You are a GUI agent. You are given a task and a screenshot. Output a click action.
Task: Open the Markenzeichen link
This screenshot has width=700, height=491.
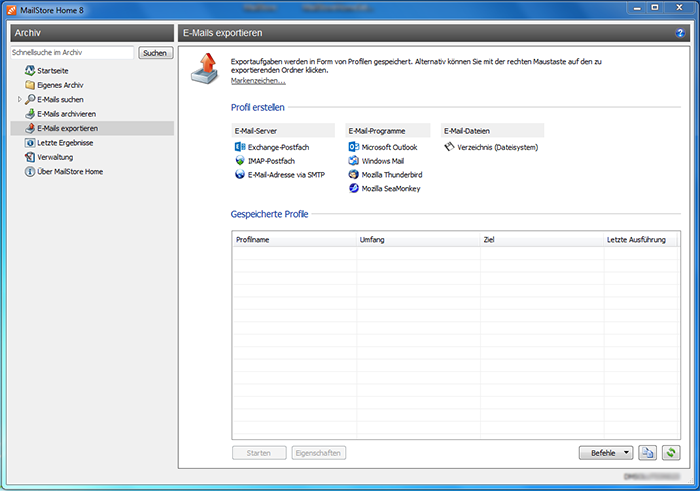coord(258,80)
